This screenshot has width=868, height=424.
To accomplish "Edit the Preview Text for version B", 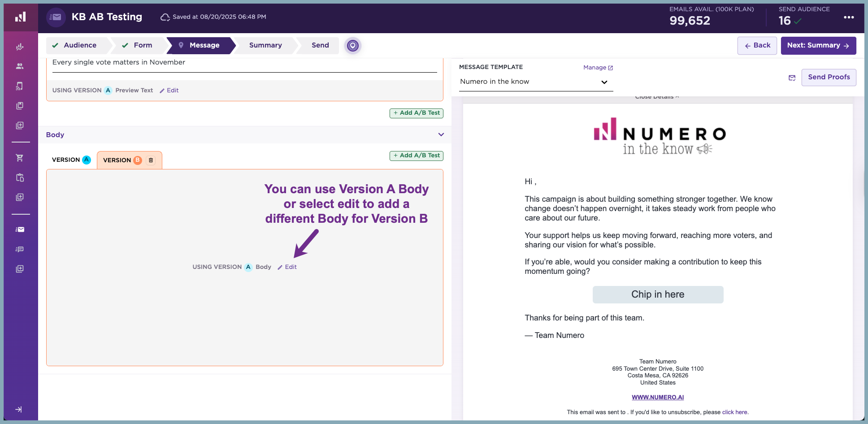I will click(169, 91).
